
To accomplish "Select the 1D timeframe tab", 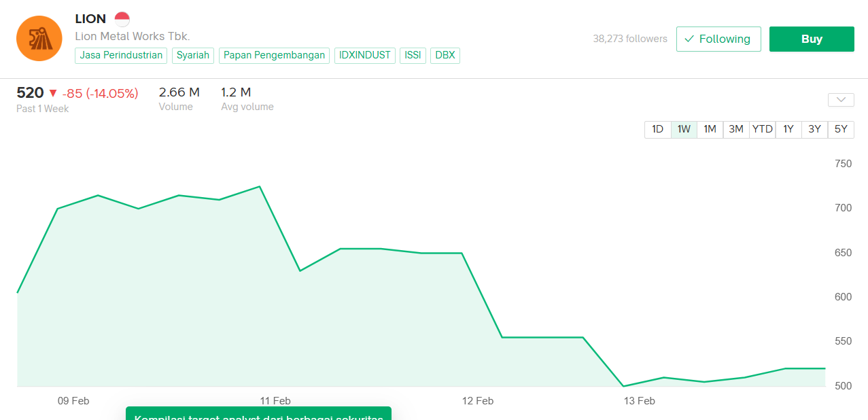I will point(657,129).
